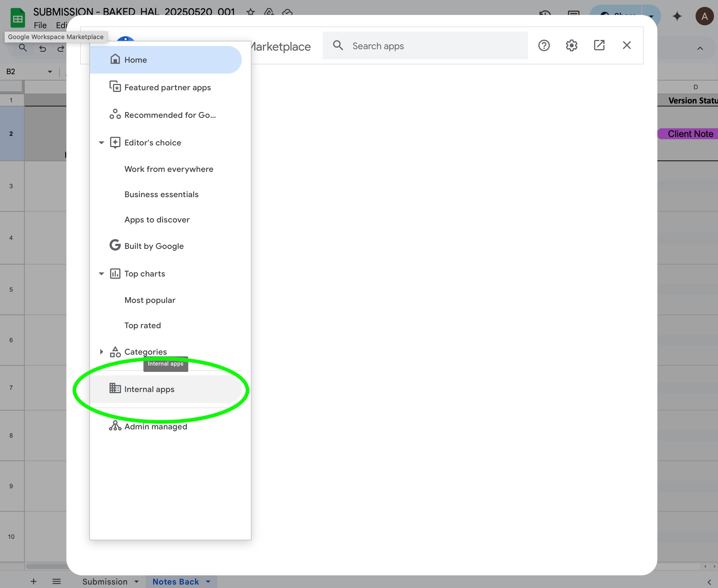The image size is (718, 588).
Task: Select Internal apps in sidebar
Action: (x=149, y=389)
